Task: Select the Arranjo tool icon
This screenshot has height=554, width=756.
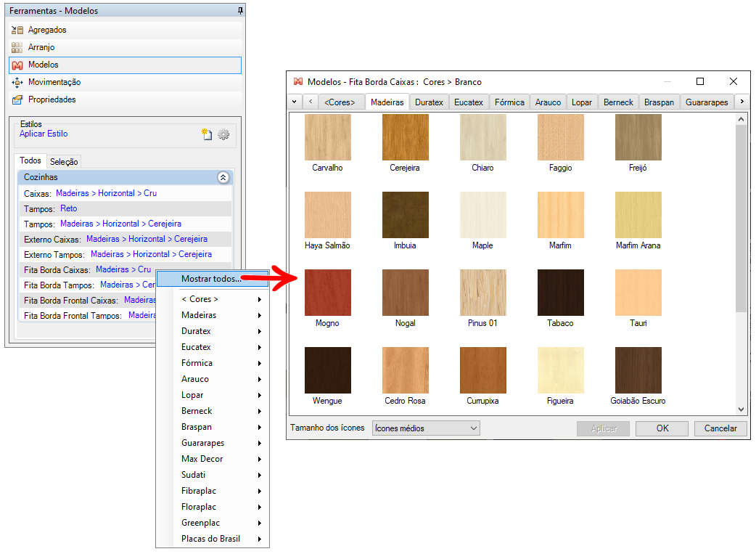Action: 17,47
